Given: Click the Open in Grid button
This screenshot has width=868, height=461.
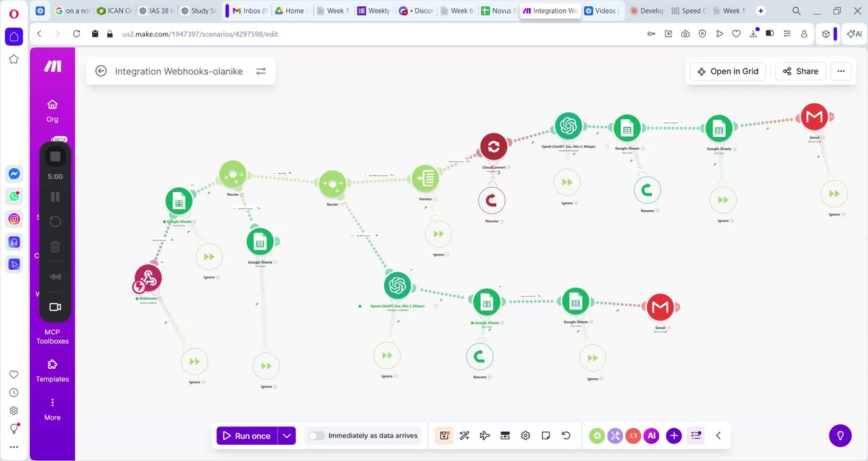Looking at the screenshot, I should pos(728,71).
